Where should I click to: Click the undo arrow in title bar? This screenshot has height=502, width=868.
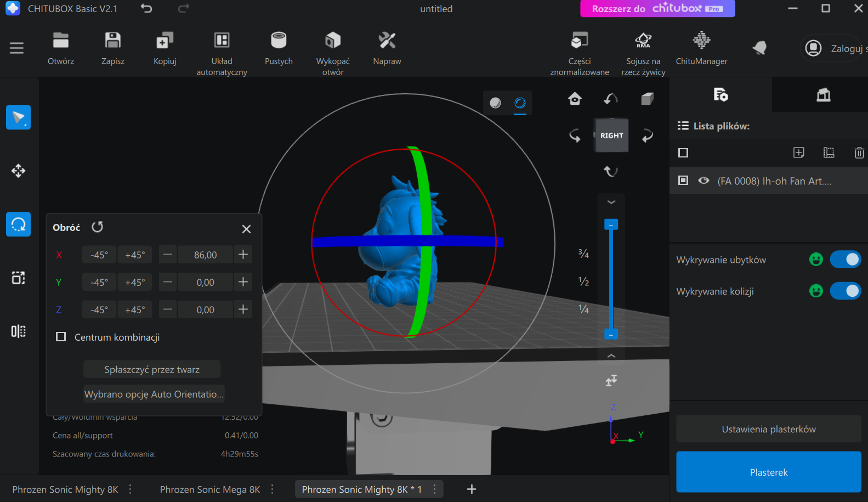146,8
